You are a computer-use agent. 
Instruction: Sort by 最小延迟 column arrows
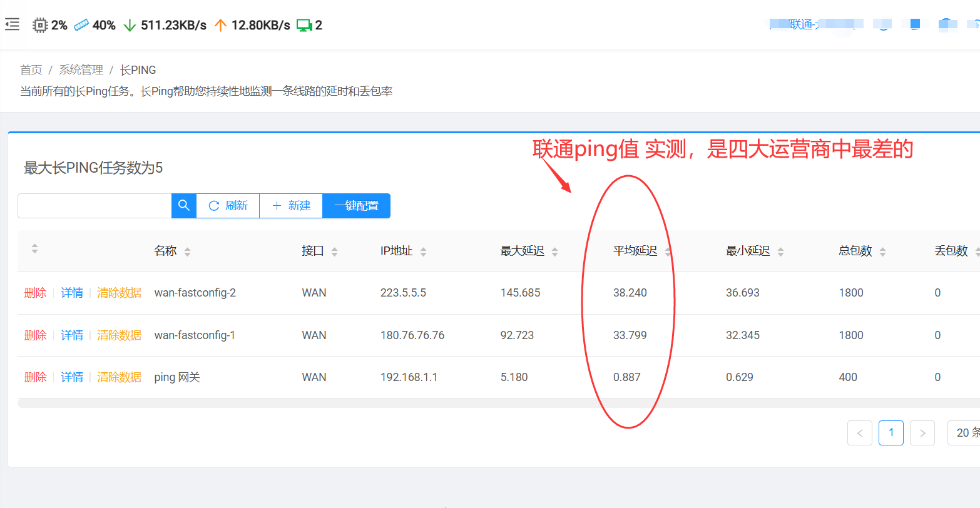tap(780, 251)
